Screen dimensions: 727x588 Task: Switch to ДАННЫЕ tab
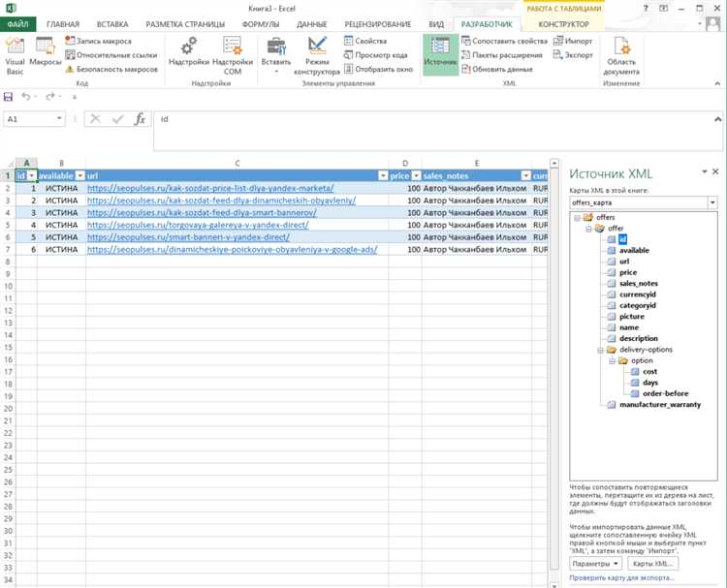[312, 24]
